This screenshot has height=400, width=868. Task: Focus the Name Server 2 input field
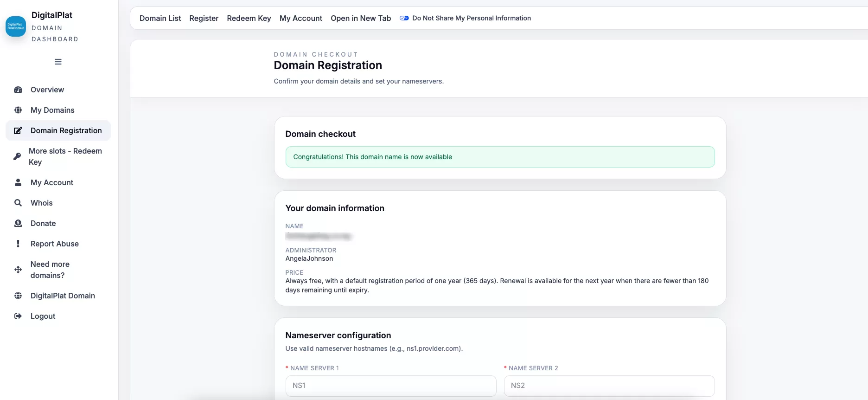(x=609, y=386)
